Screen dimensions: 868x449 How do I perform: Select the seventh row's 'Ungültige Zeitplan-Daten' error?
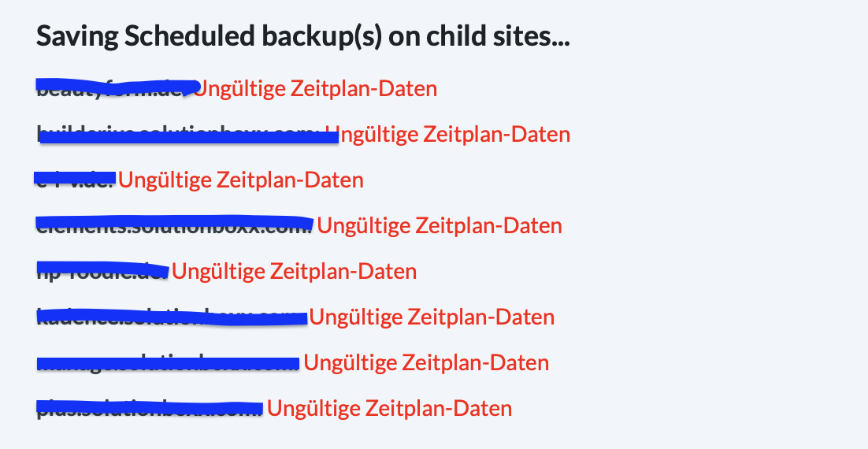click(x=426, y=363)
